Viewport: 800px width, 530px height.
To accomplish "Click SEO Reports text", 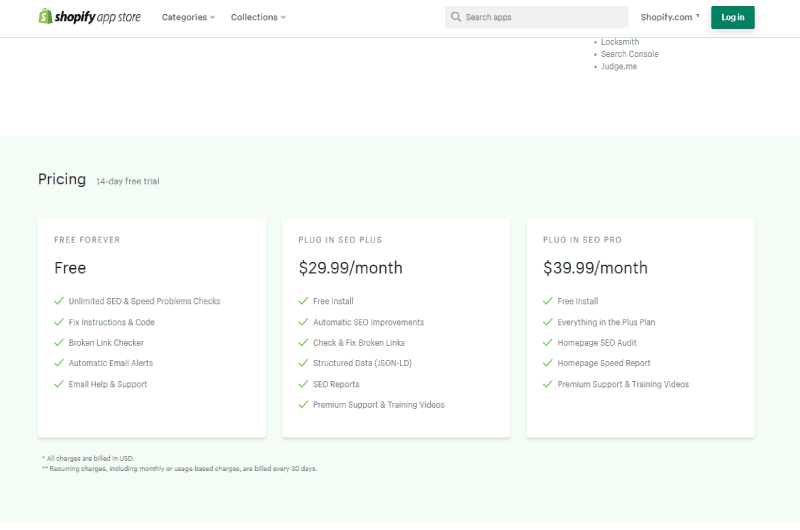I will coord(336,384).
